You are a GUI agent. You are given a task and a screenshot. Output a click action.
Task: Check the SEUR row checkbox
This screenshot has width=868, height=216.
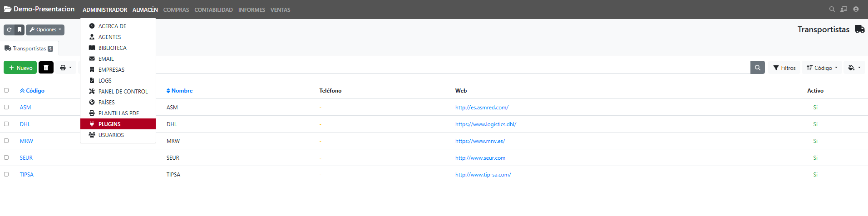[x=6, y=157]
